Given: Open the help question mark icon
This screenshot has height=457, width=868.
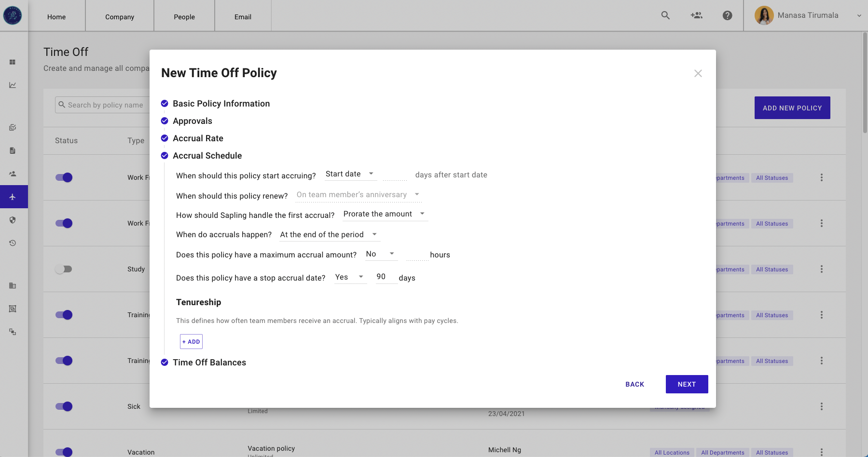Looking at the screenshot, I should click(727, 15).
